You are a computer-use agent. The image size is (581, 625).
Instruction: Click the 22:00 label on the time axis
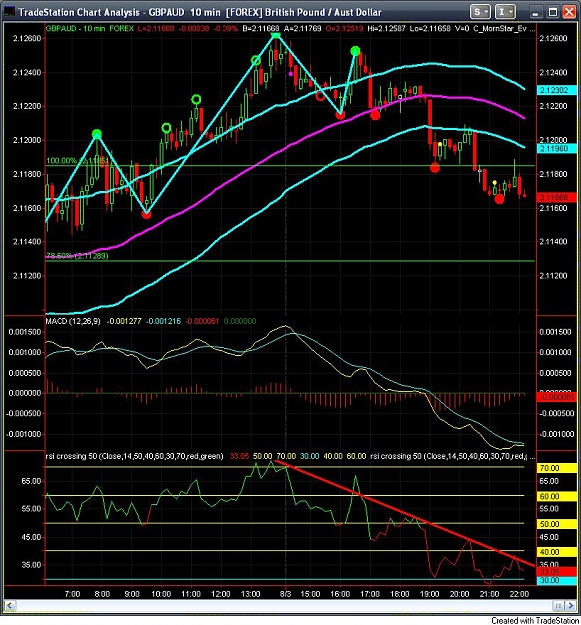tap(519, 594)
